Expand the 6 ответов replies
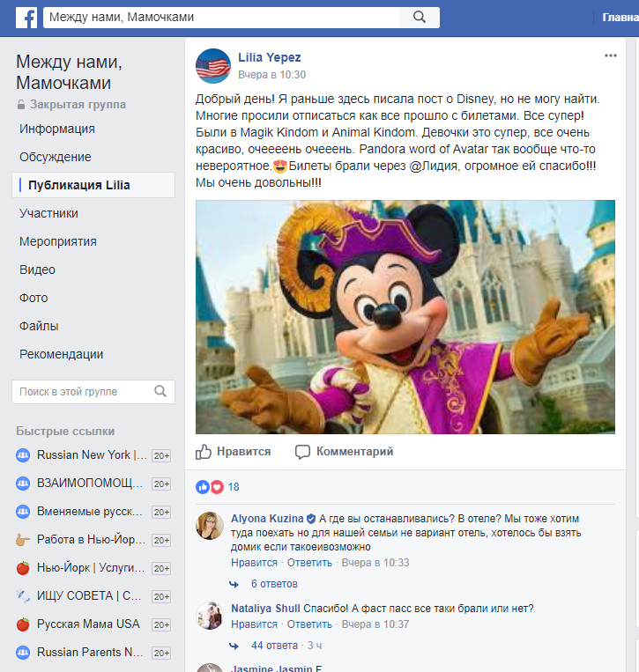This screenshot has height=672, width=639. [273, 584]
